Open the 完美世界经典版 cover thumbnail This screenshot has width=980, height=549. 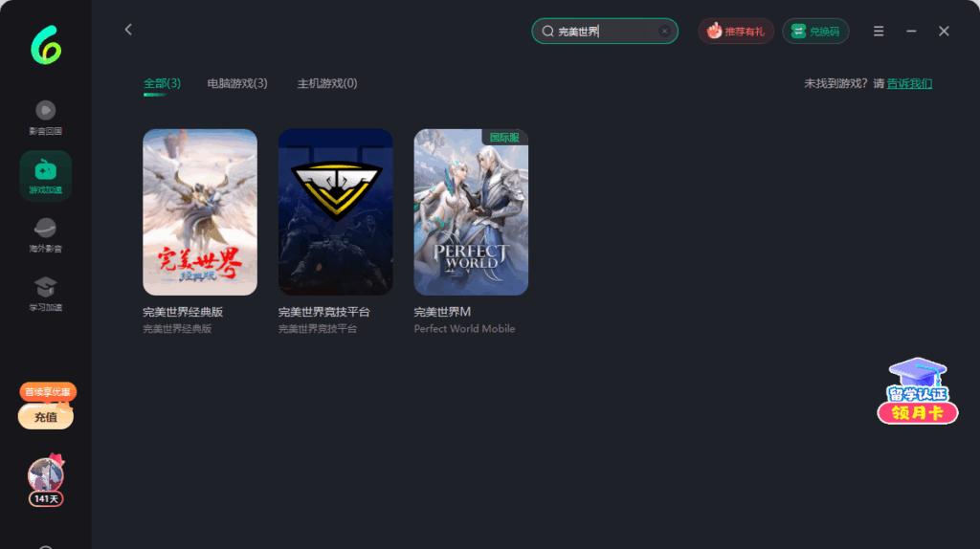(200, 212)
